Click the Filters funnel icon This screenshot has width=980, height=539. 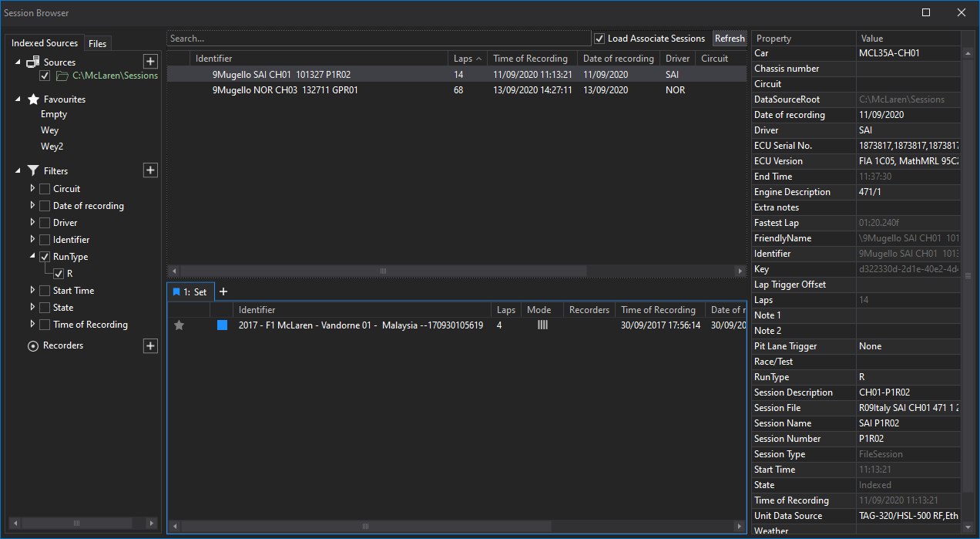pyautogui.click(x=32, y=170)
